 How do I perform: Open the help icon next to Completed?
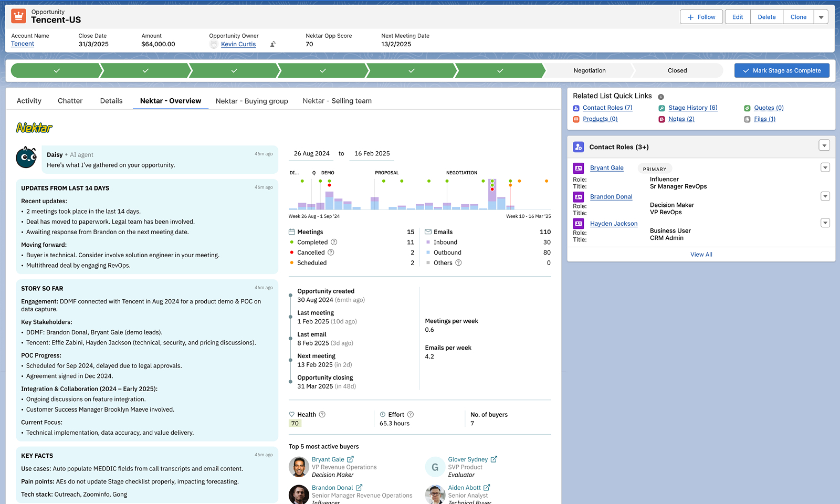tap(334, 242)
